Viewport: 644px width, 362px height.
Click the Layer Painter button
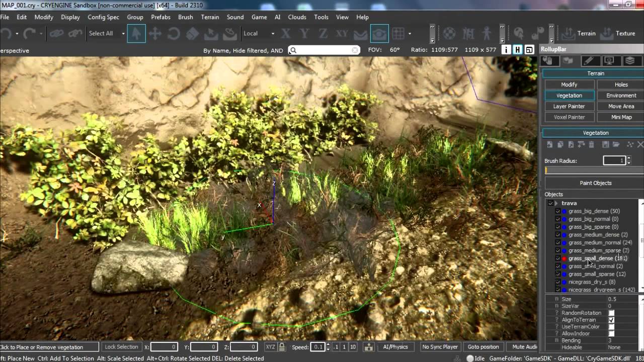tap(569, 106)
